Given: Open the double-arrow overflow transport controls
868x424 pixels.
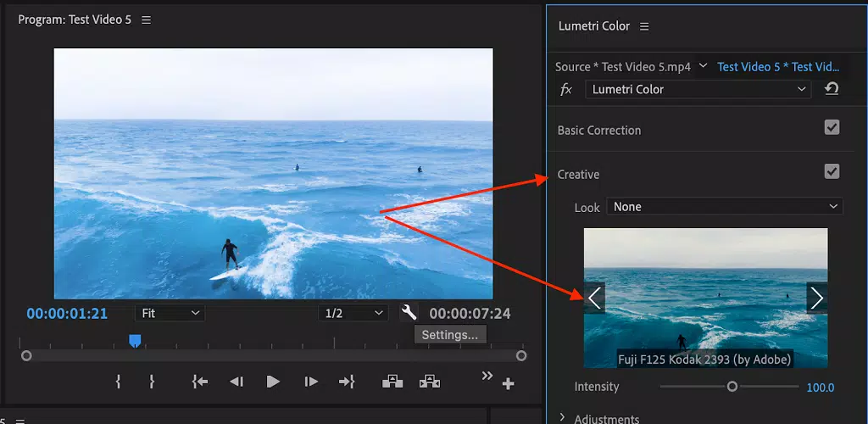Looking at the screenshot, I should tap(487, 376).
